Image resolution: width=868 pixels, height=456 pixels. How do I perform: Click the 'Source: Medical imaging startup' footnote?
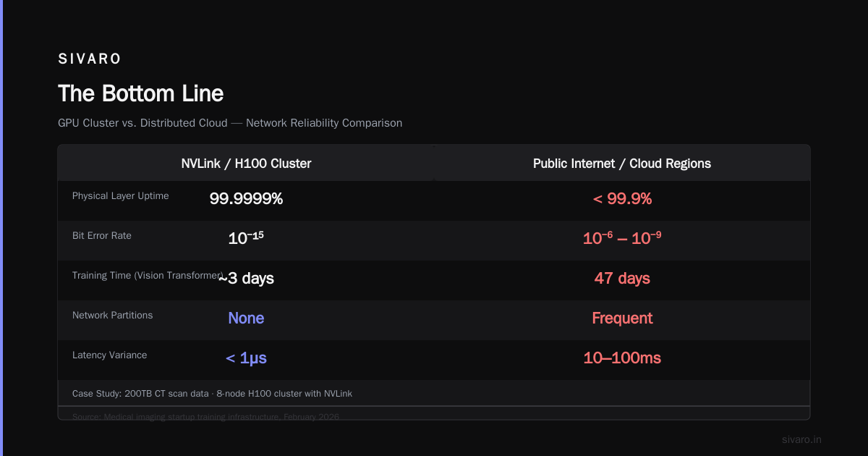pyautogui.click(x=206, y=417)
